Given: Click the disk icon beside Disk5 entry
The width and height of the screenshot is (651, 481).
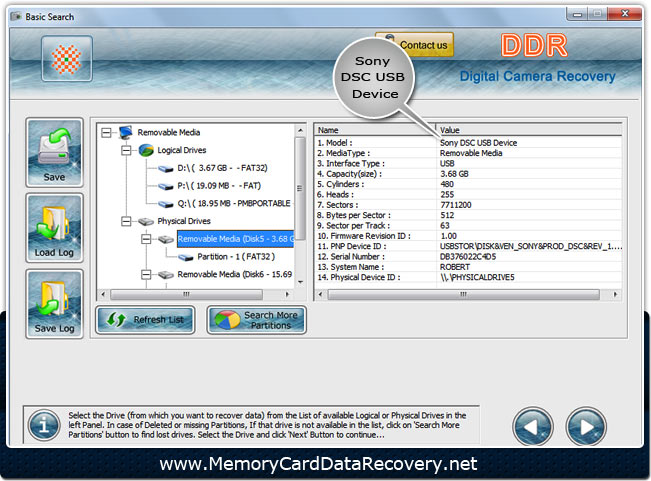Looking at the screenshot, I should click(x=166, y=239).
